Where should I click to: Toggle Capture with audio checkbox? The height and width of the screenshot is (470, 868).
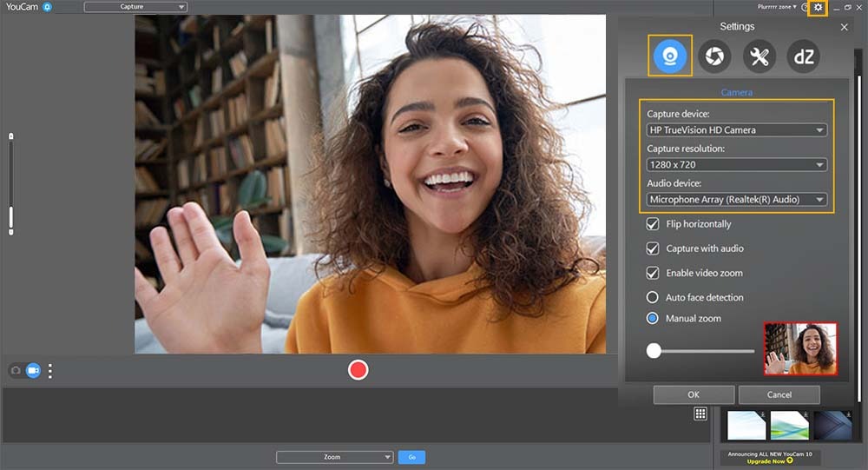point(653,248)
